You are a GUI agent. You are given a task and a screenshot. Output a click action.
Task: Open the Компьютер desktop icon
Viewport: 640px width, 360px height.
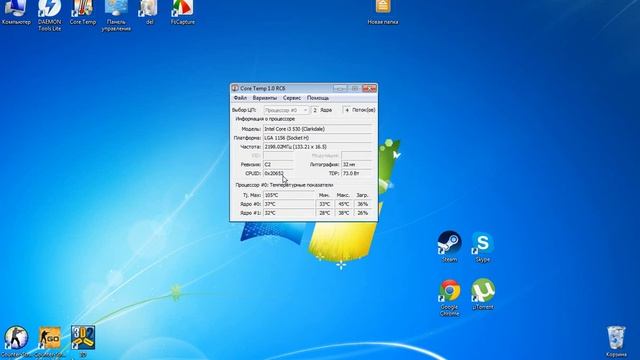pyautogui.click(x=16, y=12)
